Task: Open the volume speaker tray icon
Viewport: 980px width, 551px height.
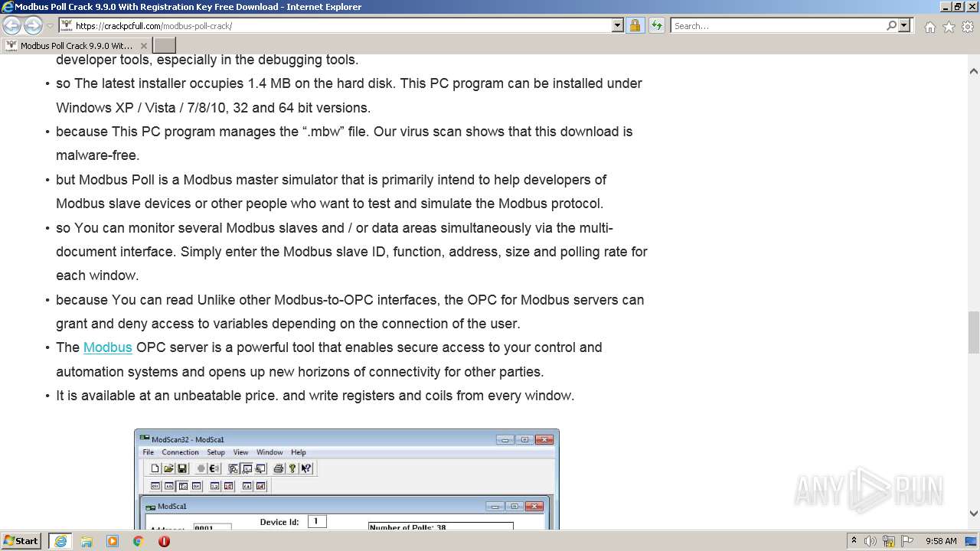Action: (871, 541)
